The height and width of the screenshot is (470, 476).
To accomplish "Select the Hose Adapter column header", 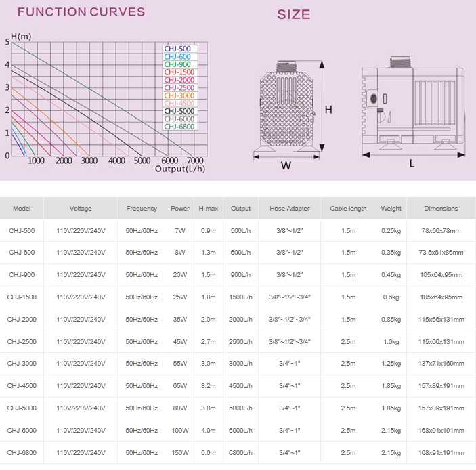I will pyautogui.click(x=289, y=209).
